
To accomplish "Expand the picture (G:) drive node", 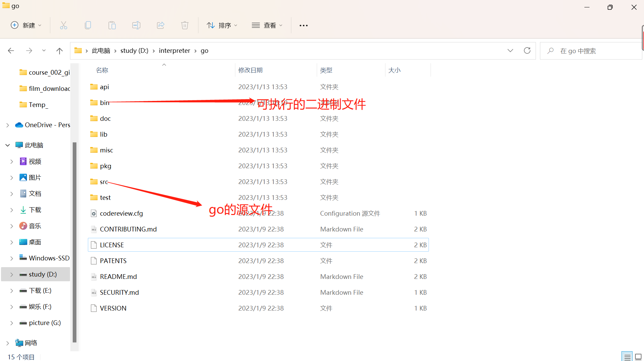I will [12, 323].
